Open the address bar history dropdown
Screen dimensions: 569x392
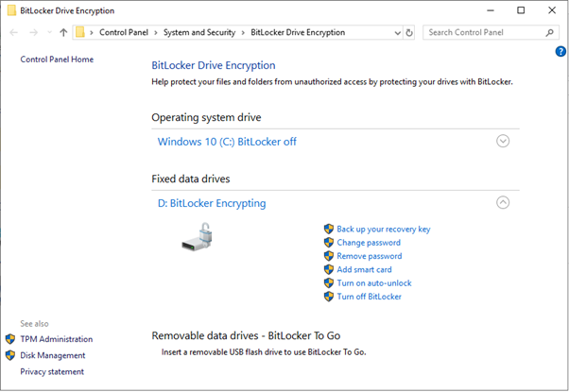tap(397, 33)
